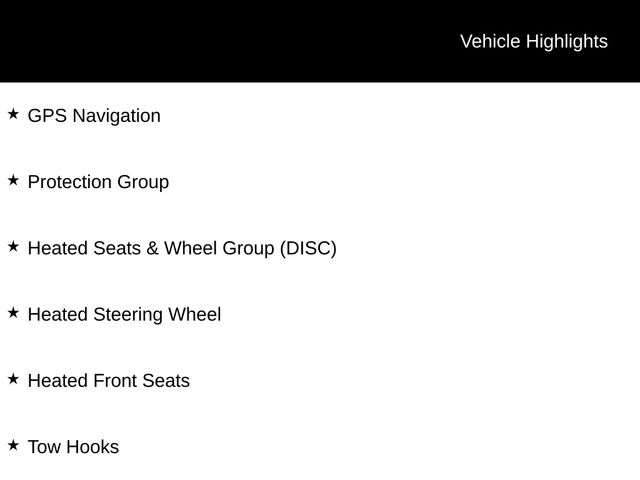Click star bullet for Heated Seats & Wheel Group
Image resolution: width=640 pixels, height=480 pixels.
13,247
